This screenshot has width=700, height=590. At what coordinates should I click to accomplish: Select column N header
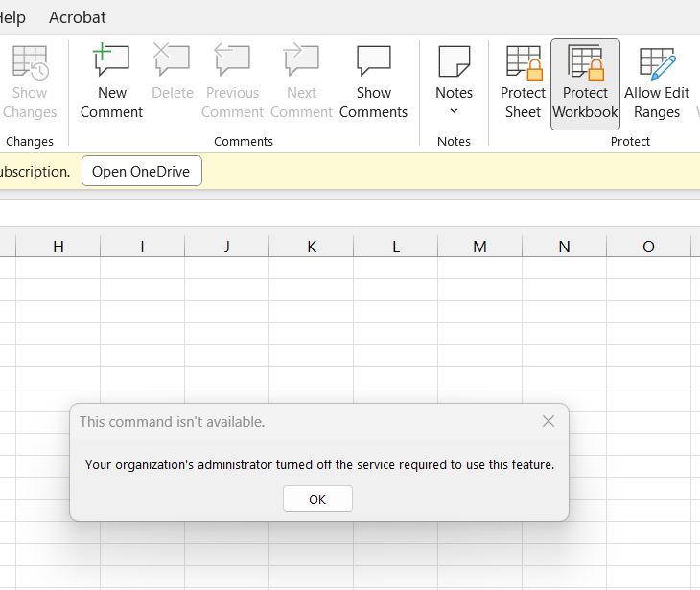point(564,247)
